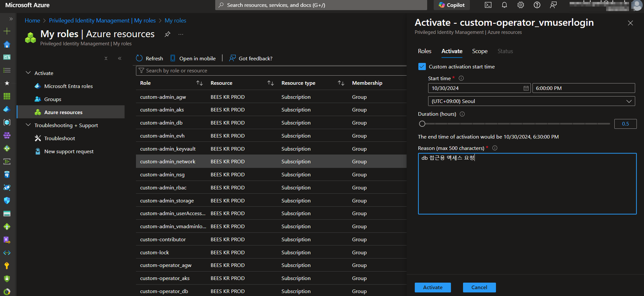This screenshot has width=644, height=296.
Task: Select the custom-contributor role row
Action: click(271, 239)
